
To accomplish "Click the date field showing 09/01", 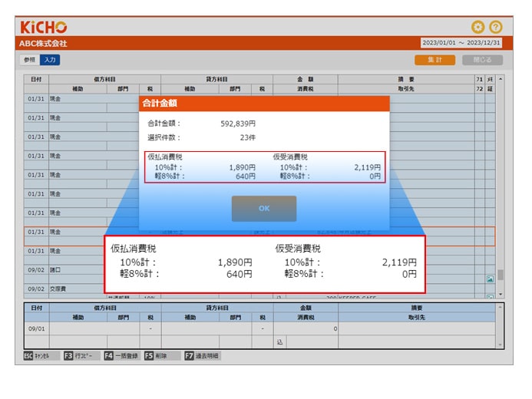I will tap(35, 328).
